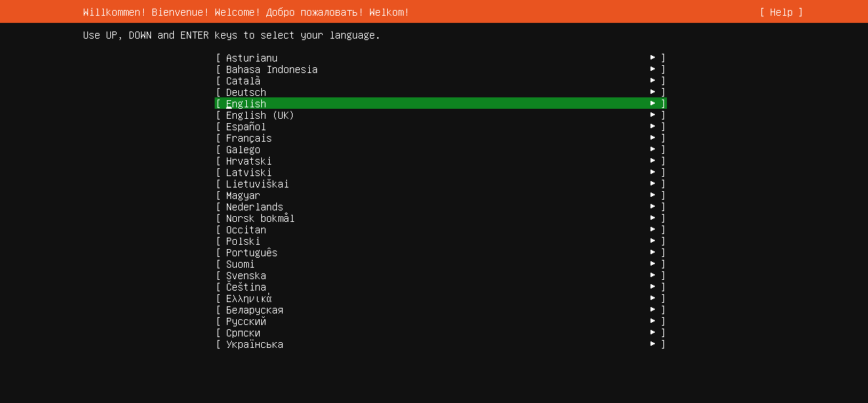Click the arrow on the Galego row
The image size is (868, 403).
(x=653, y=150)
